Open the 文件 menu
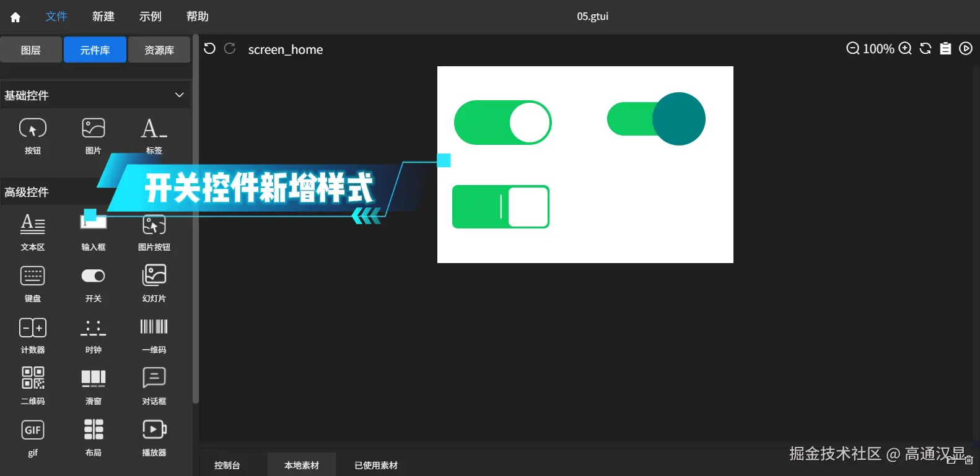 tap(56, 17)
